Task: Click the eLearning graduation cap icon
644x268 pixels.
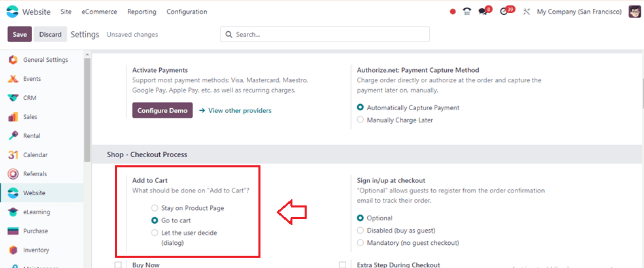Action: tap(13, 212)
